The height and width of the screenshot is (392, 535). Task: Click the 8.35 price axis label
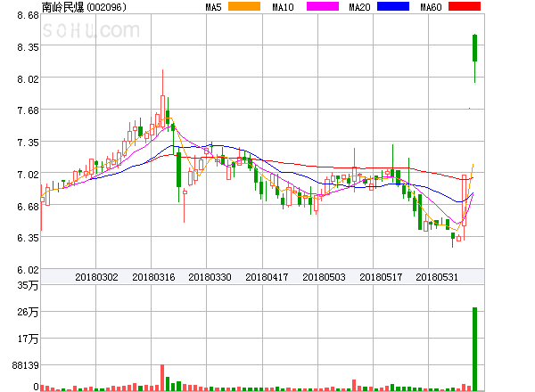coord(28,47)
